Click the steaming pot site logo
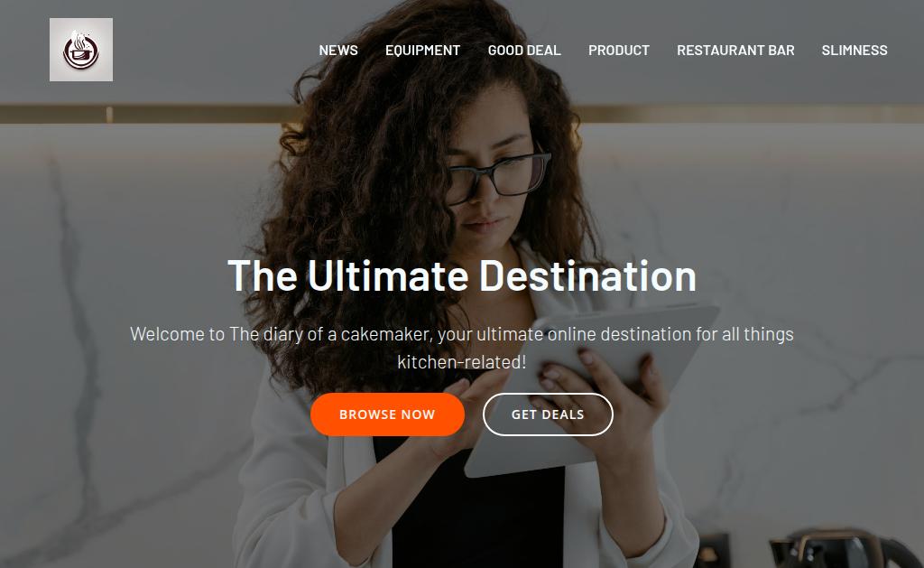This screenshot has width=924, height=568. click(80, 50)
